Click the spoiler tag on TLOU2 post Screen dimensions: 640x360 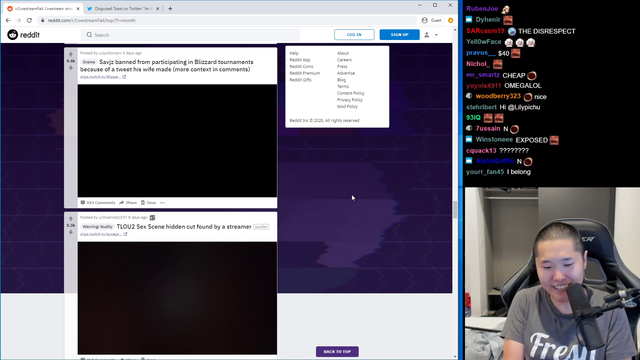tap(261, 227)
